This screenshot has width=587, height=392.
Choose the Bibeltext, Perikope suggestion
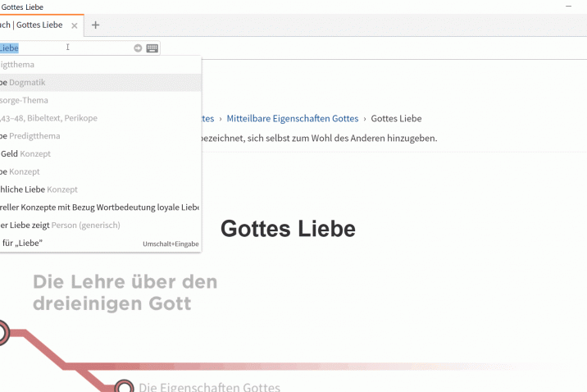click(100, 118)
